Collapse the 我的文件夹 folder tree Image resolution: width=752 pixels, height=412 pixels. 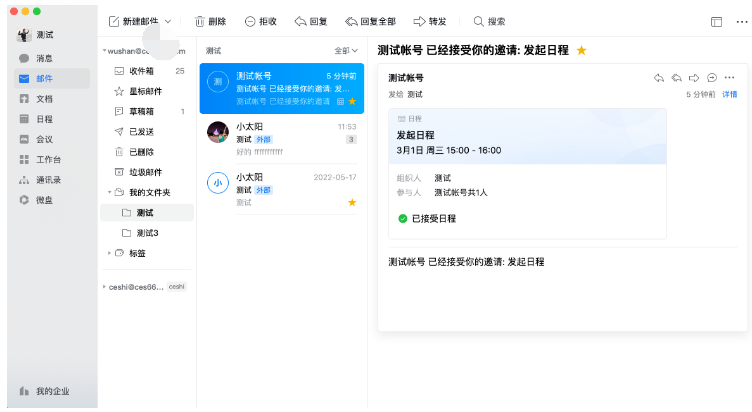pos(109,192)
